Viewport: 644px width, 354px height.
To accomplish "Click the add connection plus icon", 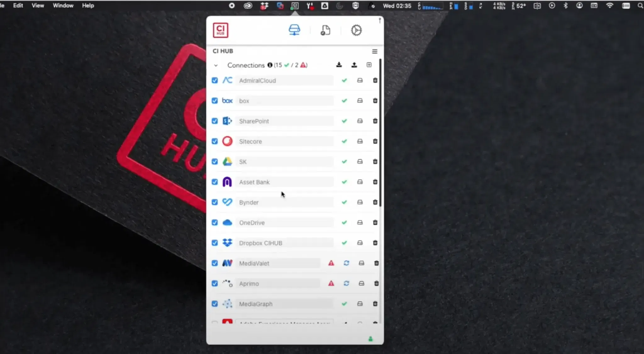I will (369, 65).
